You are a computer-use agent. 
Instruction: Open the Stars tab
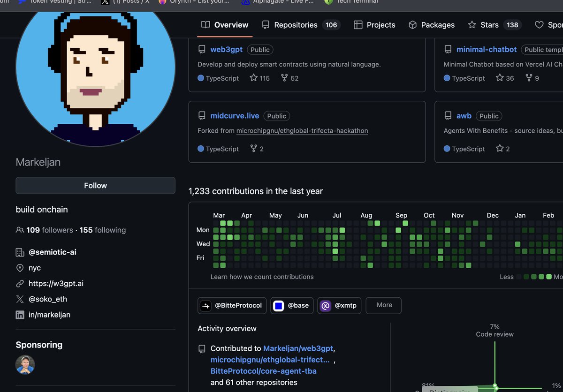click(x=495, y=25)
